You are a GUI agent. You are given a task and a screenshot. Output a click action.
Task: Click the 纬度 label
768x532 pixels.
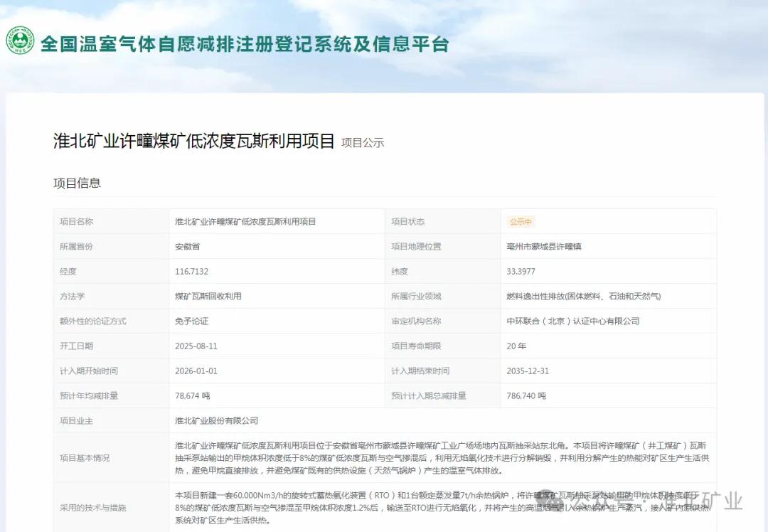pyautogui.click(x=400, y=272)
